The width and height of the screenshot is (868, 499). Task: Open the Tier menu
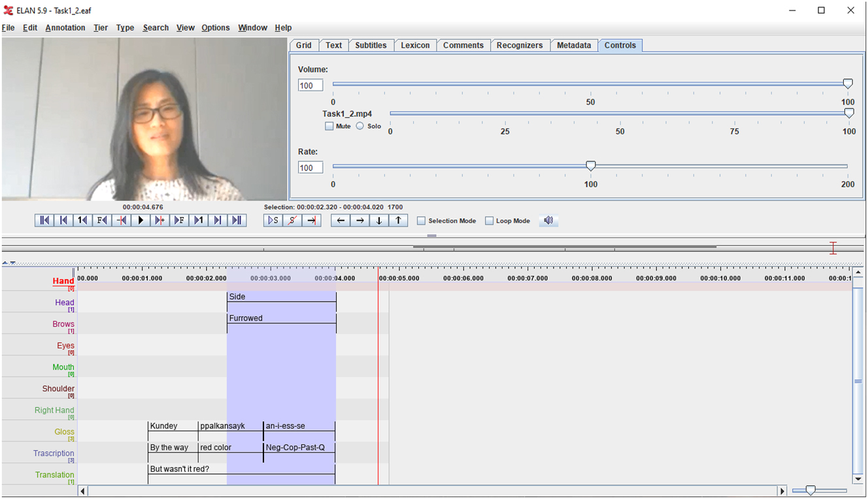pos(101,28)
